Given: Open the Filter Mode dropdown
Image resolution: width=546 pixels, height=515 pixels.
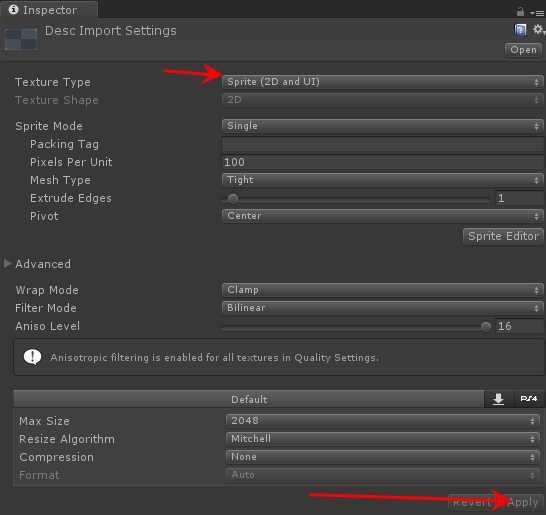Looking at the screenshot, I should 382,308.
